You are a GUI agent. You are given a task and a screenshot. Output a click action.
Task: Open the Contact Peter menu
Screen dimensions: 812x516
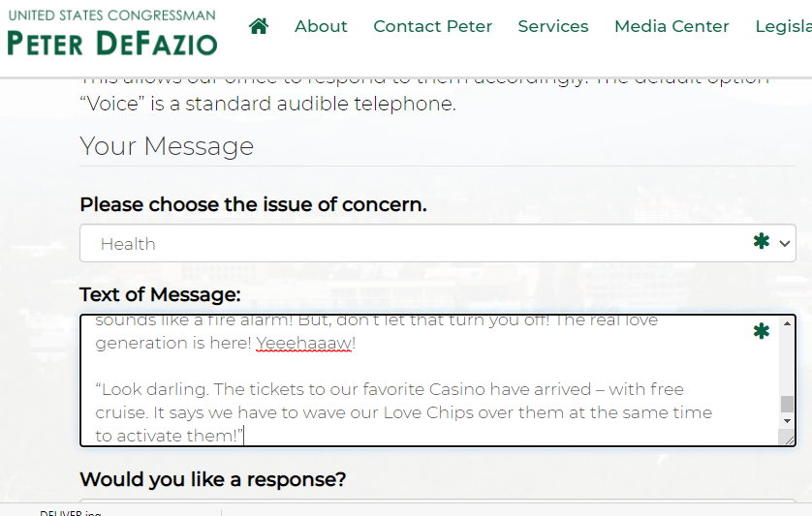432,26
